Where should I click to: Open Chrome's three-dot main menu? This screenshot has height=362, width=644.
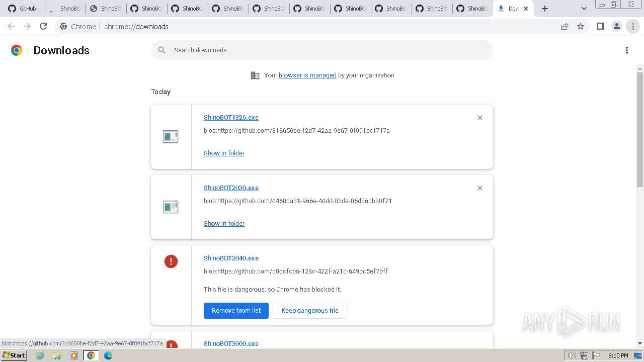pyautogui.click(x=633, y=27)
